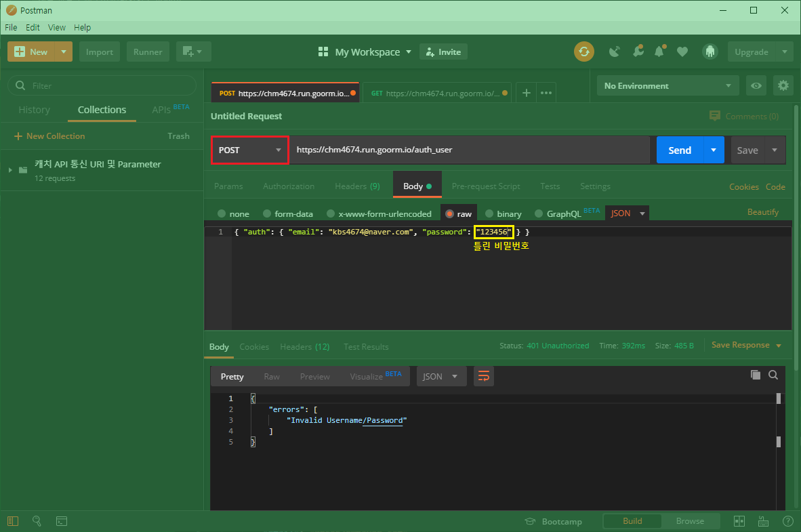The height and width of the screenshot is (532, 801).
Task: Open manage environments gear icon
Action: pos(783,86)
